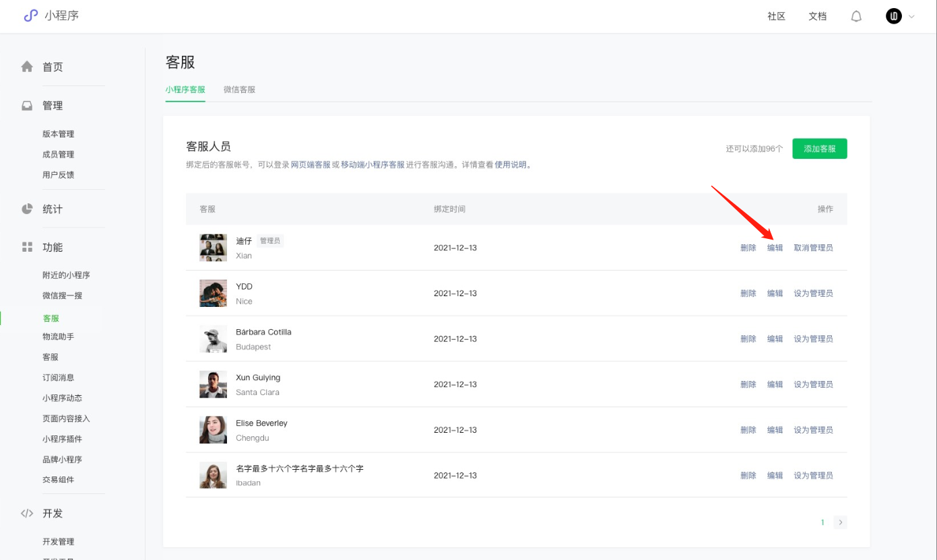Screen dimensions: 937x560
Task: Open the 网页端客服 link
Action: click(x=311, y=164)
